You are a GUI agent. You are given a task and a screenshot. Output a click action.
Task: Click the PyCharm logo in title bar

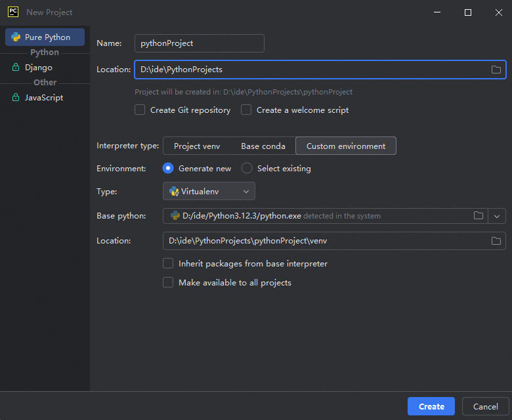[x=13, y=12]
